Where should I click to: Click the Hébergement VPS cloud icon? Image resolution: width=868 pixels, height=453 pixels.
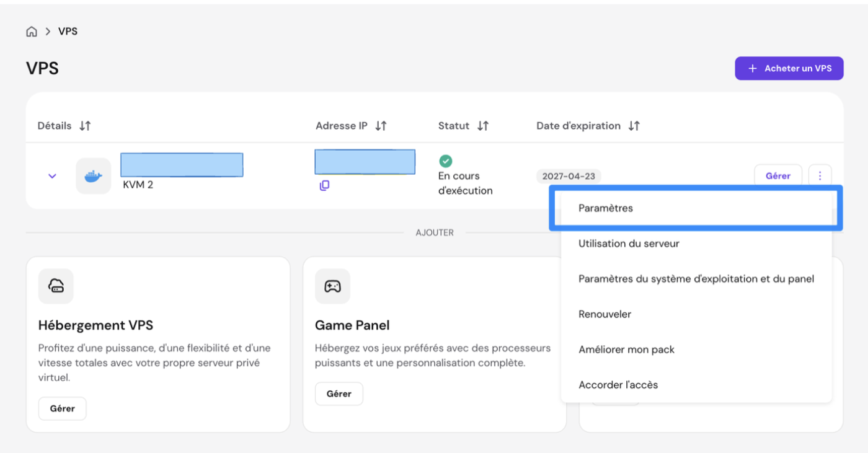coord(56,286)
